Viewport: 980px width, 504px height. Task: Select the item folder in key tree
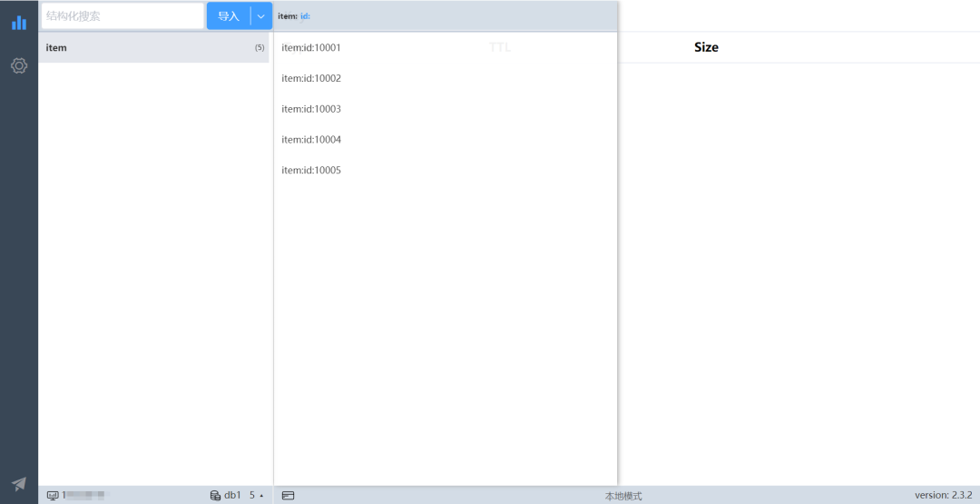[153, 47]
